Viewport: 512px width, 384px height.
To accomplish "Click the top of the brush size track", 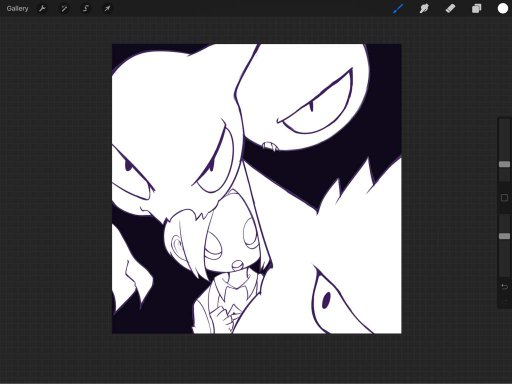I will (504, 121).
